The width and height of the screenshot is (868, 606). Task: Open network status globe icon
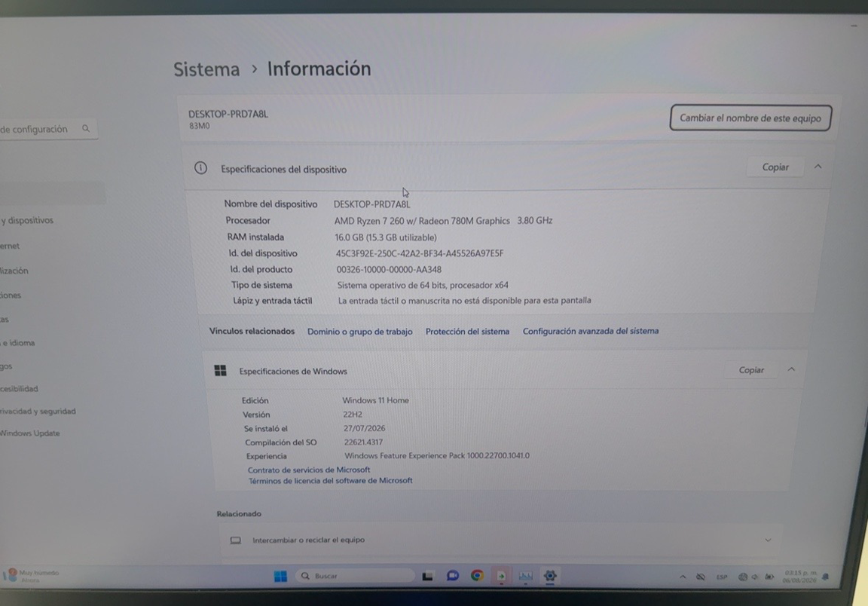click(x=743, y=577)
